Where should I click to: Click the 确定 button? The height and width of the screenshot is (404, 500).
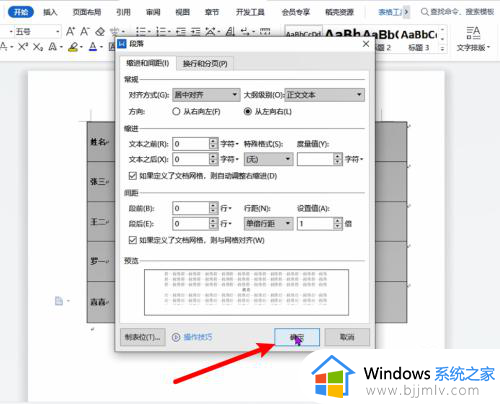pos(297,337)
